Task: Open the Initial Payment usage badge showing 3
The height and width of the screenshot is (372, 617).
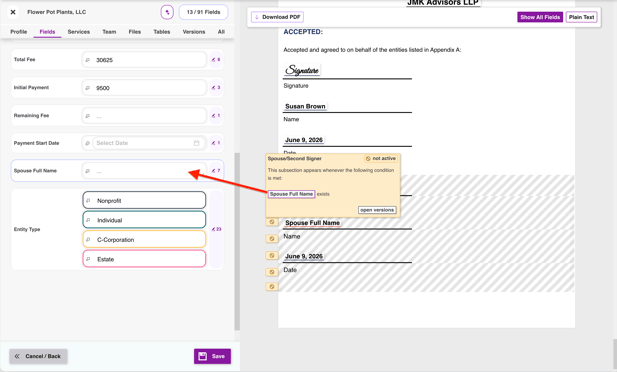Action: [216, 88]
